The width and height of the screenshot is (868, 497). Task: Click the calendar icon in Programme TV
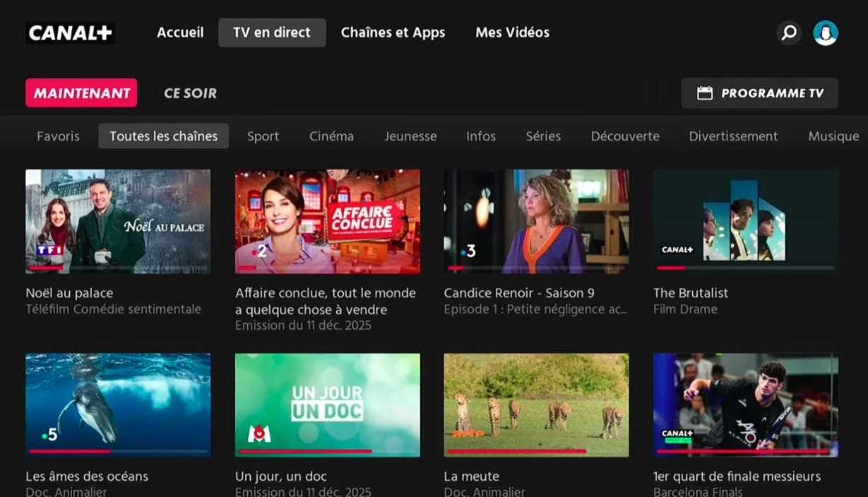click(x=704, y=93)
